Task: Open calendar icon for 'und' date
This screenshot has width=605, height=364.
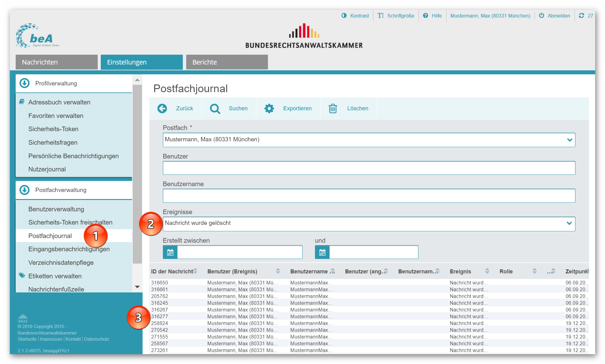Action: (x=322, y=252)
